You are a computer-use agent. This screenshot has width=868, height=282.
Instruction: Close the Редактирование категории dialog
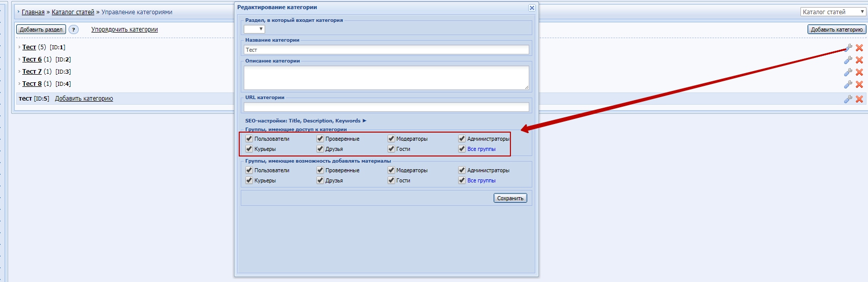(x=532, y=8)
